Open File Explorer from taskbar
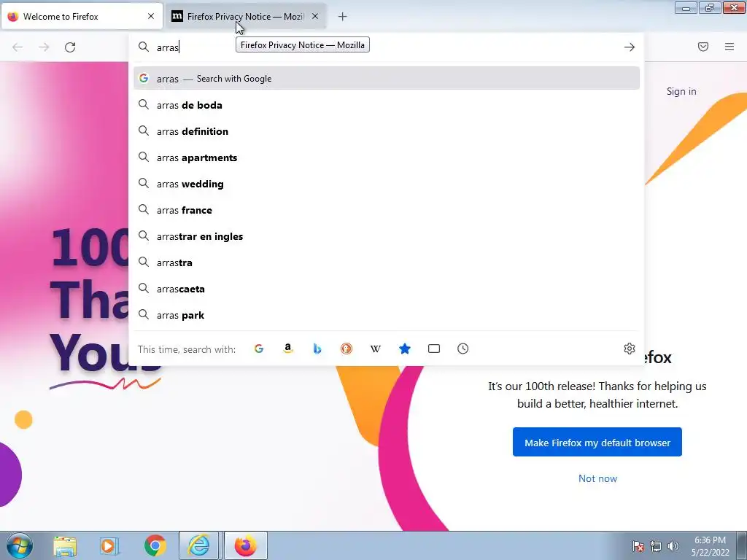Image resolution: width=747 pixels, height=560 pixels. coord(65,545)
